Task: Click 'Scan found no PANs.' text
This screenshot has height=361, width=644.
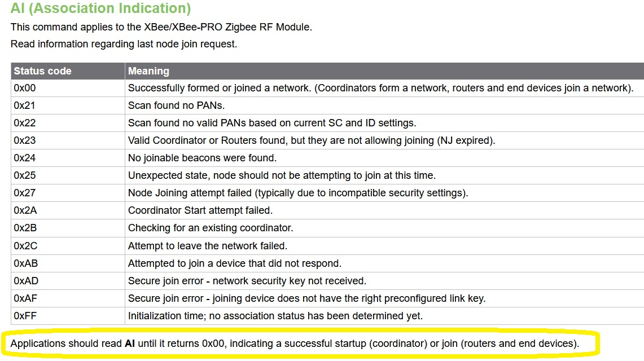Action: tap(176, 105)
